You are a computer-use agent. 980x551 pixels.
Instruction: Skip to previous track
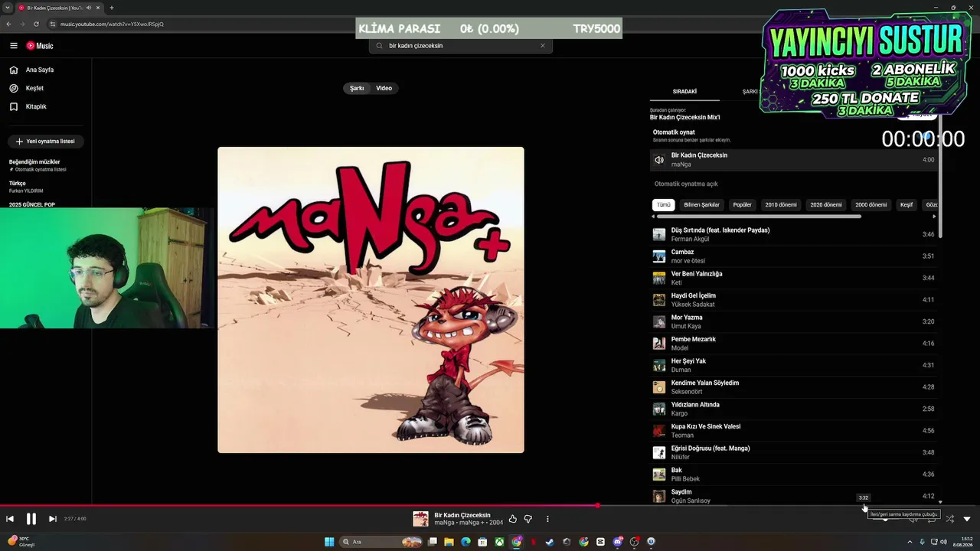[x=10, y=519]
